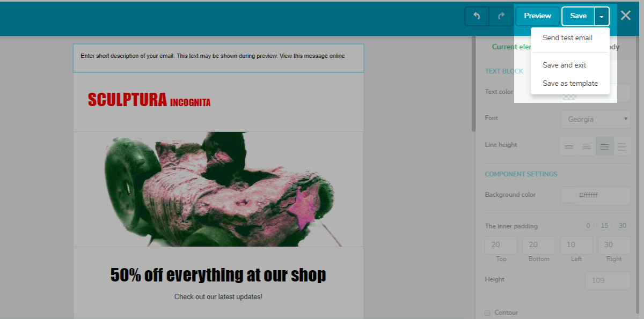Open the Georgia font dropdown

[595, 119]
